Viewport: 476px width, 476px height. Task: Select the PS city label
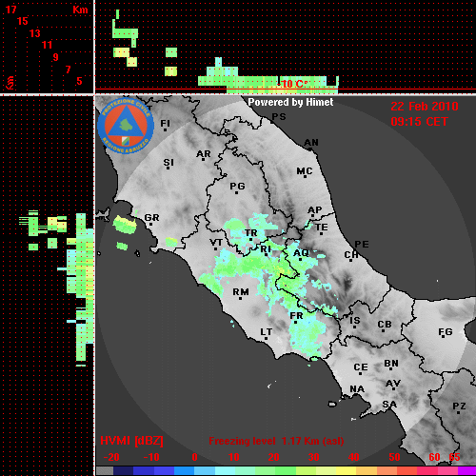click(x=279, y=117)
